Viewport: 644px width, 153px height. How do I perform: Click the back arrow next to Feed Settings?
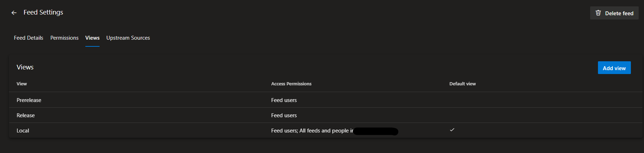click(x=14, y=13)
